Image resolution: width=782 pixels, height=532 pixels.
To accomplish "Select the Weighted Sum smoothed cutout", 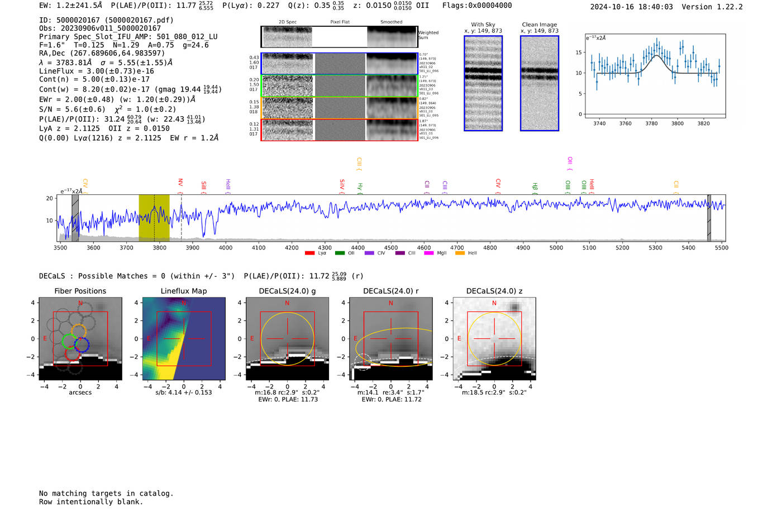I will click(392, 37).
